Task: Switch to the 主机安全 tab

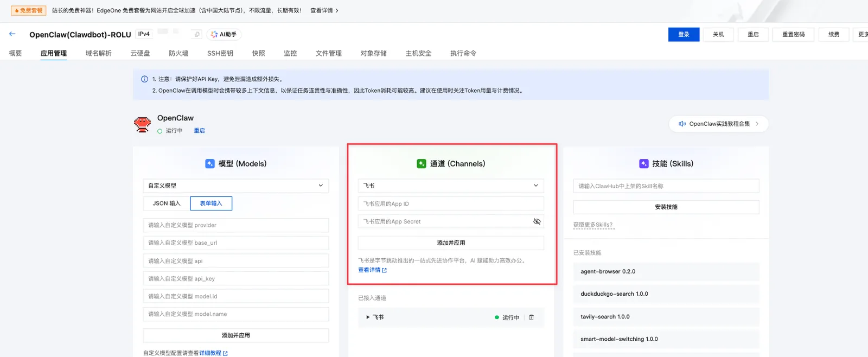Action: (x=418, y=53)
